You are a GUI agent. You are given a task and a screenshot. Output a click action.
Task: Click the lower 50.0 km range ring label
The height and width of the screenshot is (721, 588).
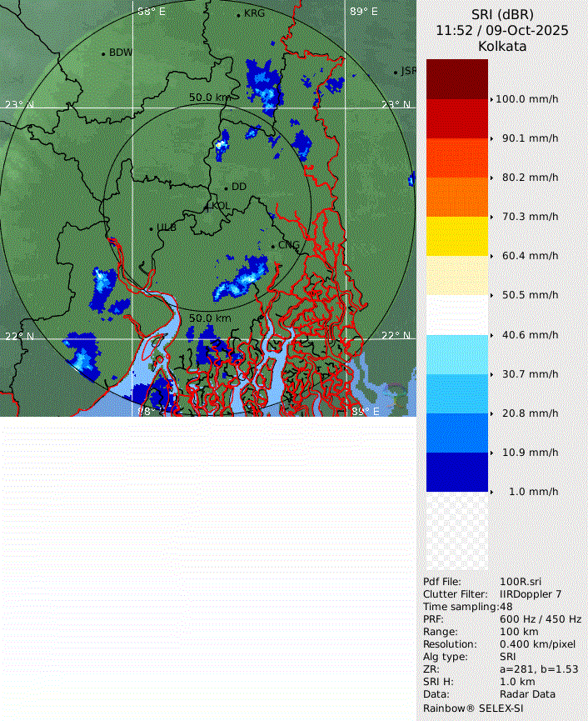pyautogui.click(x=210, y=318)
